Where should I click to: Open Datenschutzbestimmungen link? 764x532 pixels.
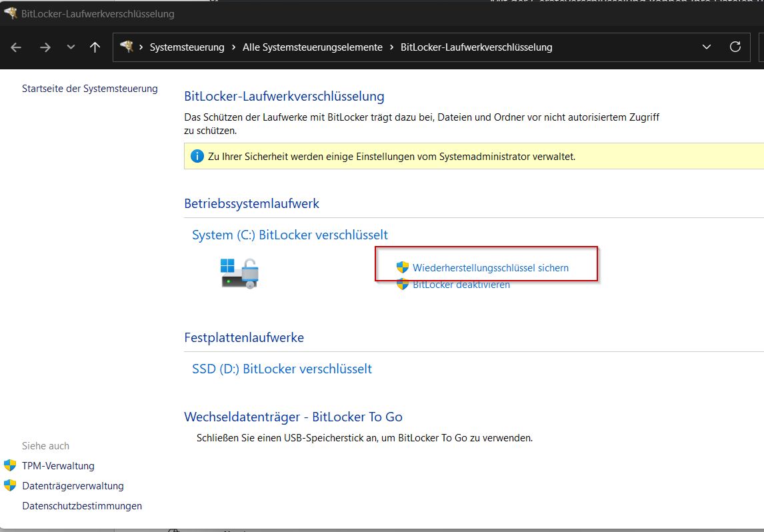(x=82, y=506)
